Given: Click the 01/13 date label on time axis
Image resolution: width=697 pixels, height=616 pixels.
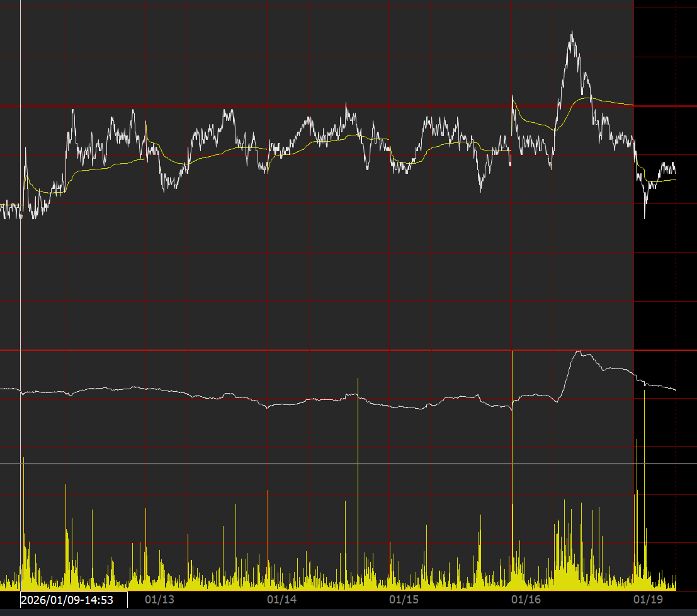Looking at the screenshot, I should (159, 599).
